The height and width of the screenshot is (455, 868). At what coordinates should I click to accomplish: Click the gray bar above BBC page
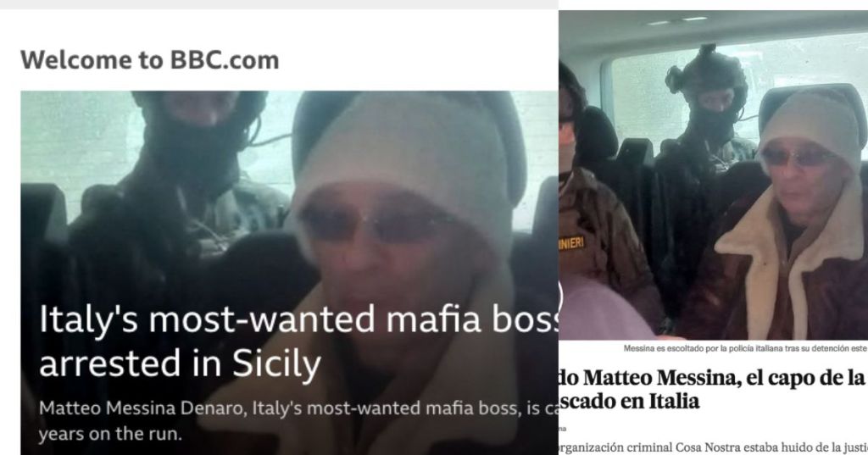(279, 4)
